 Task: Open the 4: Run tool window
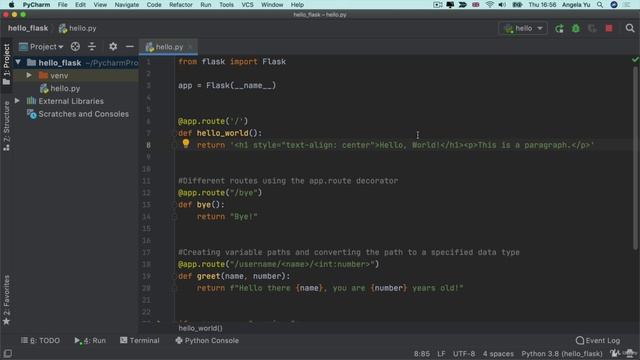click(90, 340)
